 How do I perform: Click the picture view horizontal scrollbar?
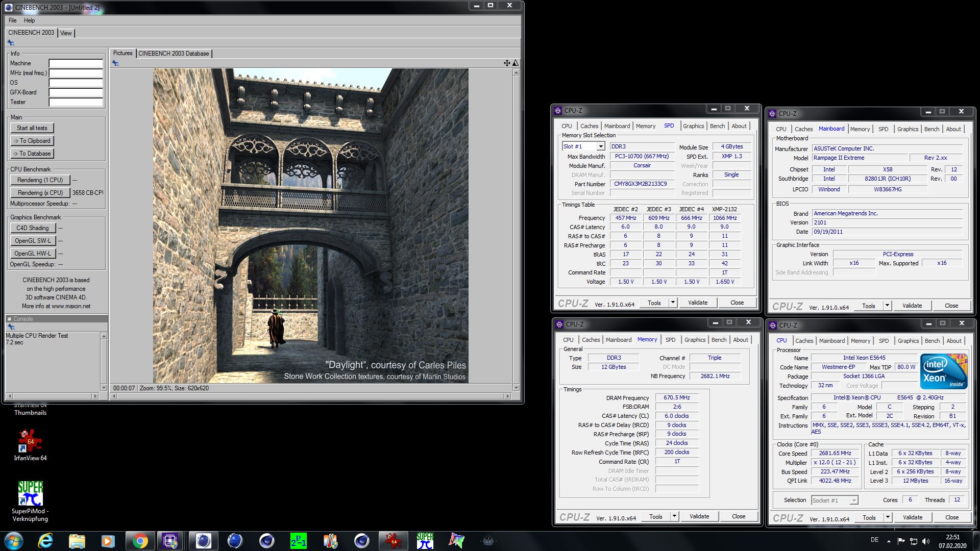tap(310, 396)
